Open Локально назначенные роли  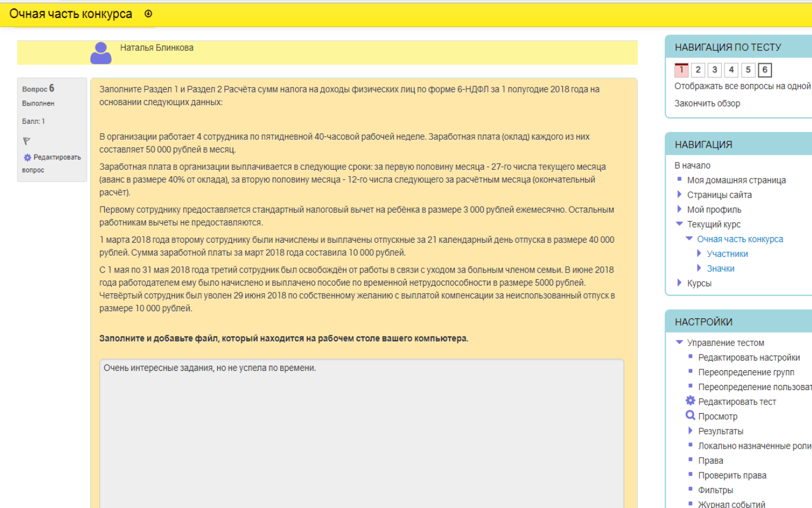coord(755,445)
